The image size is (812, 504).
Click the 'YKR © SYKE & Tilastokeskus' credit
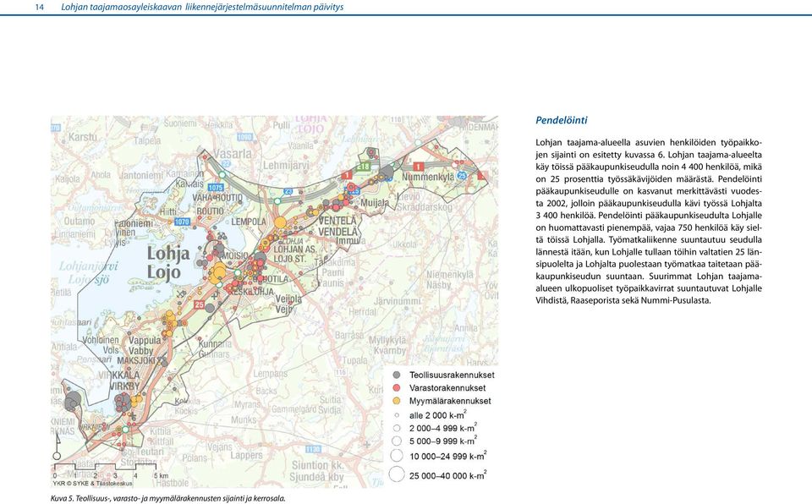click(x=92, y=483)
